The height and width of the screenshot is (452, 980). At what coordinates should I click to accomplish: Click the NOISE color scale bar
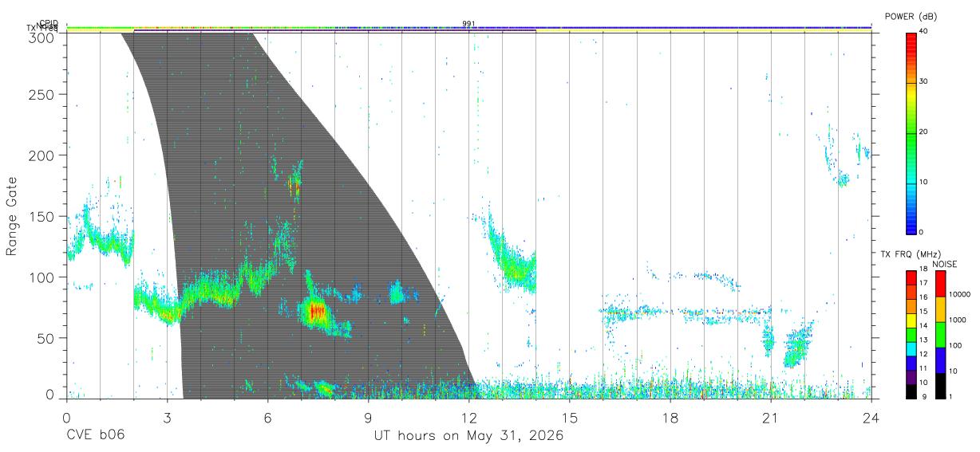pos(941,335)
